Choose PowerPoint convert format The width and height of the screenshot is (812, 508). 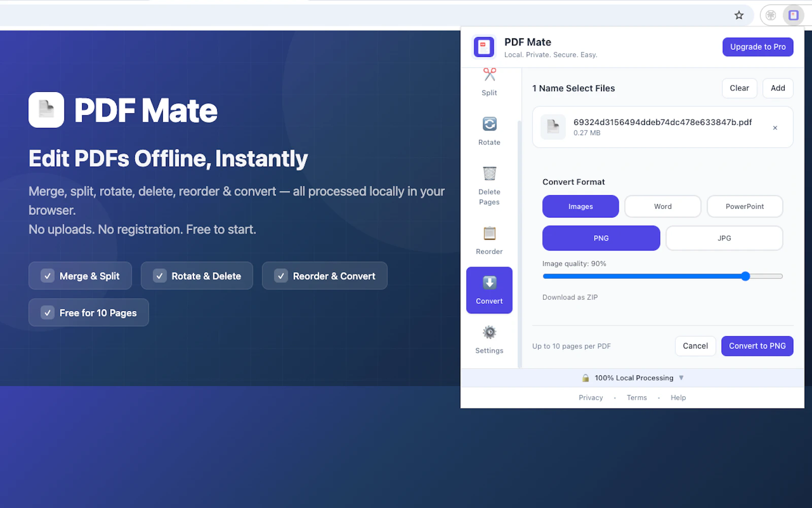click(745, 206)
